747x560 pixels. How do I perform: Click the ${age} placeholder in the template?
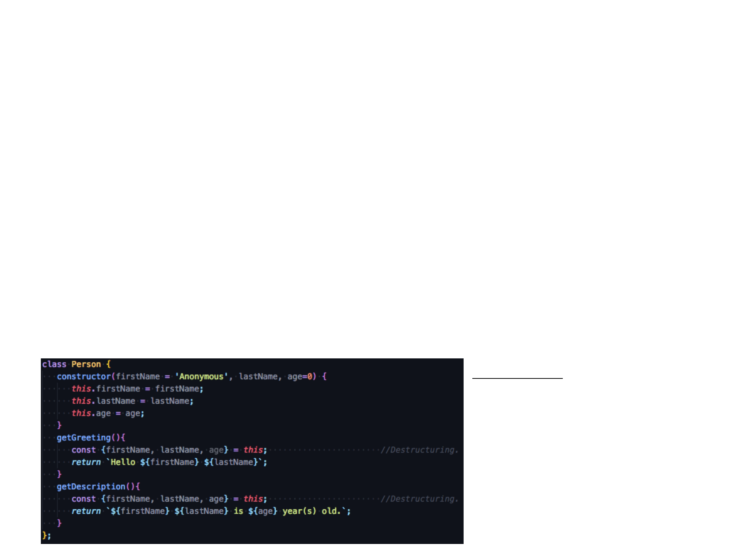click(263, 511)
